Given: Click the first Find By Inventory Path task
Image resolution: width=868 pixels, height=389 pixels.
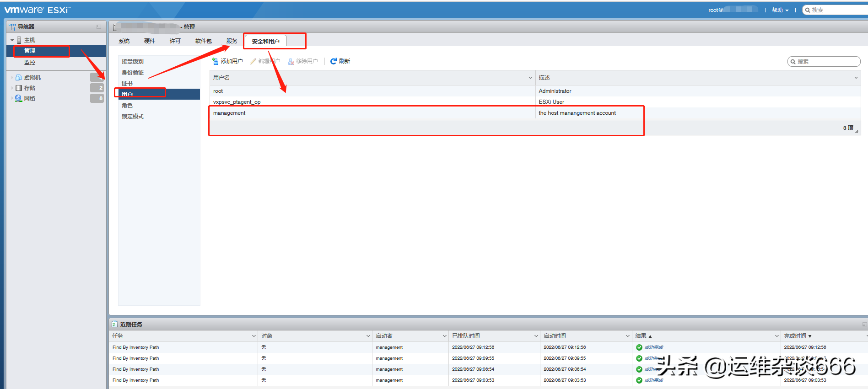Looking at the screenshot, I should [136, 347].
